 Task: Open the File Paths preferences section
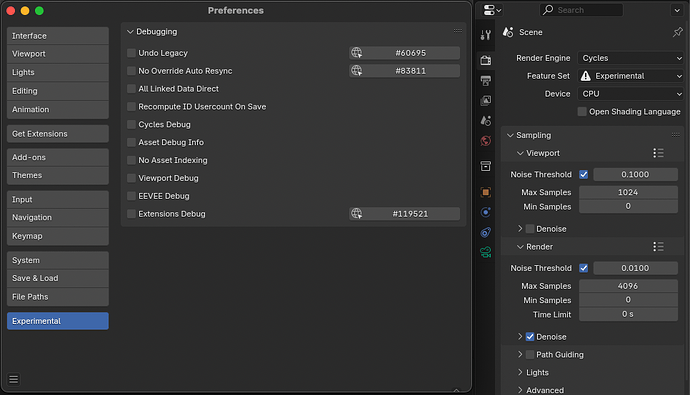(x=58, y=296)
